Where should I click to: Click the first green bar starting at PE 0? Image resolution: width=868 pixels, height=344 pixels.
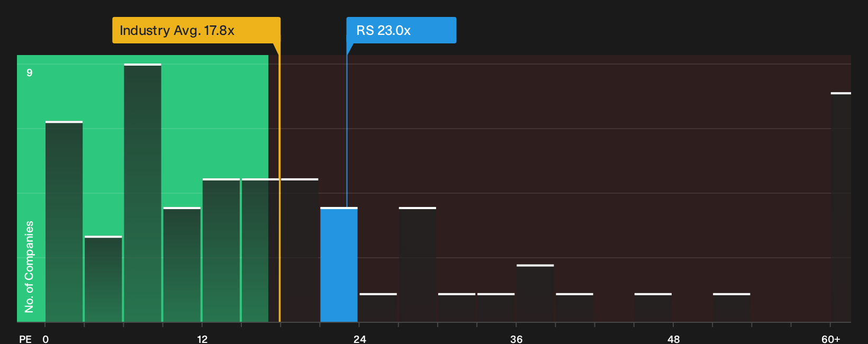64,222
